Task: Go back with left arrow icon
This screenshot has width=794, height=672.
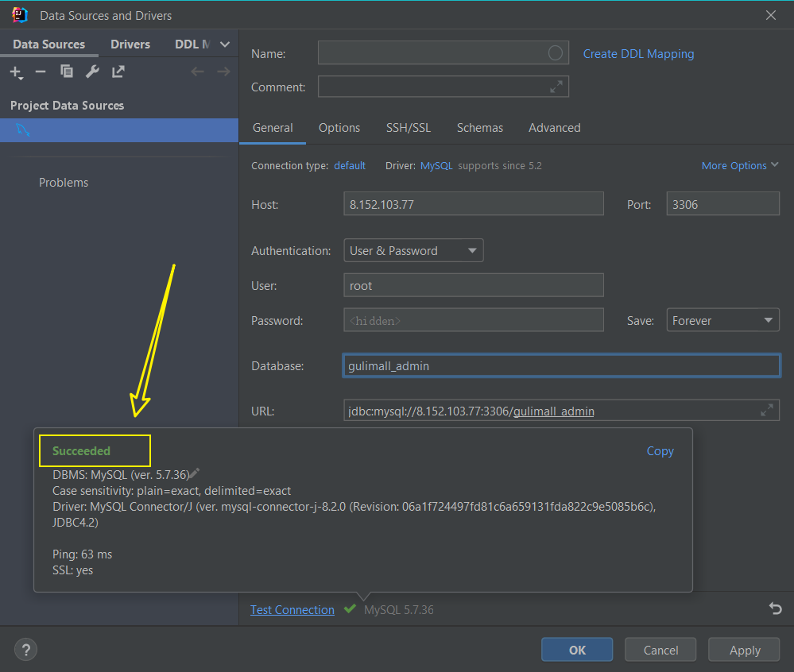Action: click(x=197, y=71)
